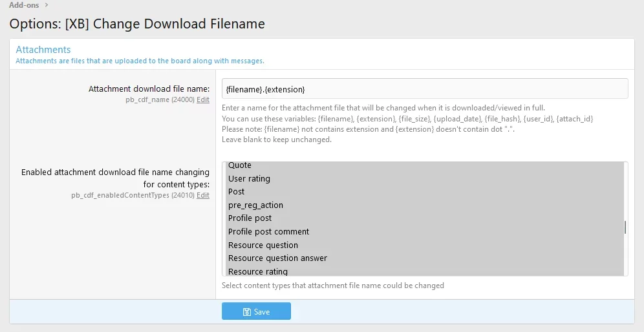Click the 'Attachment download file name' label
Viewport: 644px width, 332px height.
click(x=149, y=88)
